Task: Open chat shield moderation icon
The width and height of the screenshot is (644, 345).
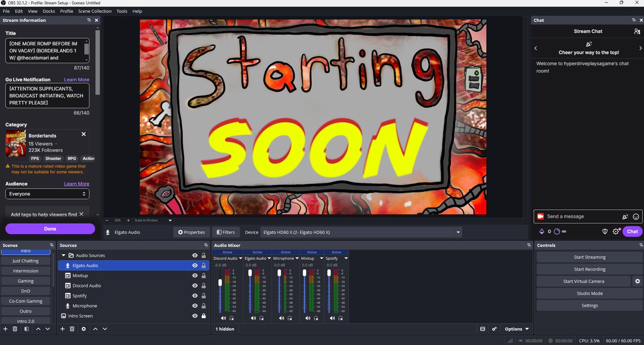Action: coord(604,231)
